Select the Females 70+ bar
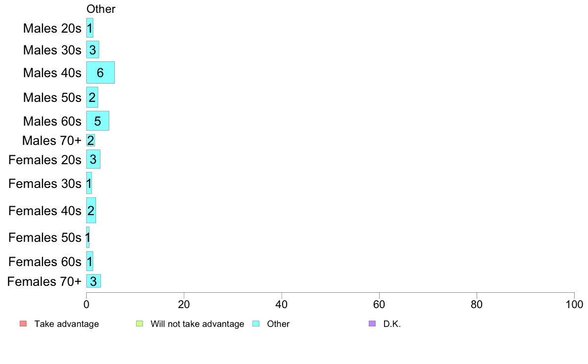The width and height of the screenshot is (588, 364). [94, 281]
